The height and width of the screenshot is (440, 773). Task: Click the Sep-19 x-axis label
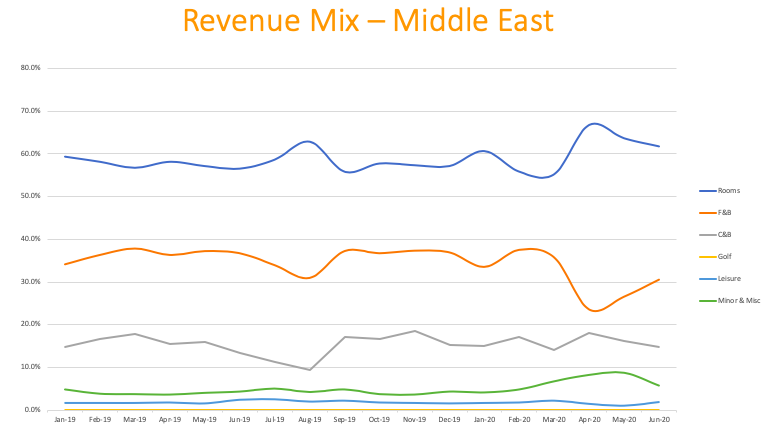coord(345,420)
